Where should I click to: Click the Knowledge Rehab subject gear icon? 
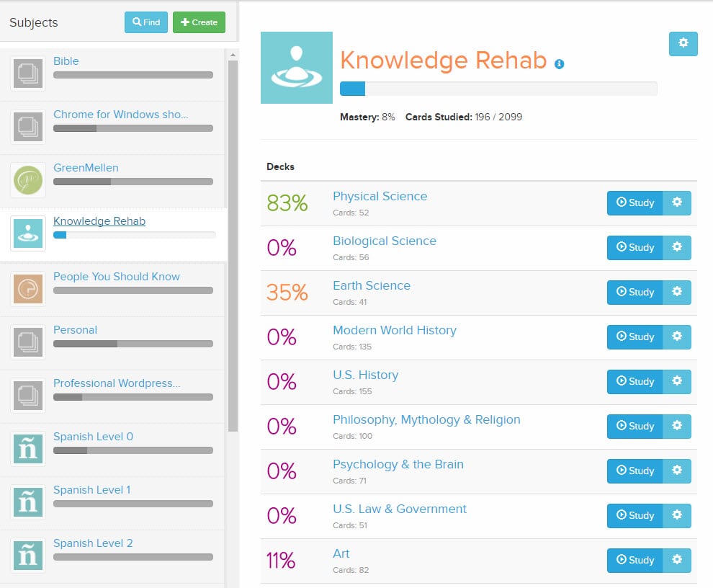(683, 44)
